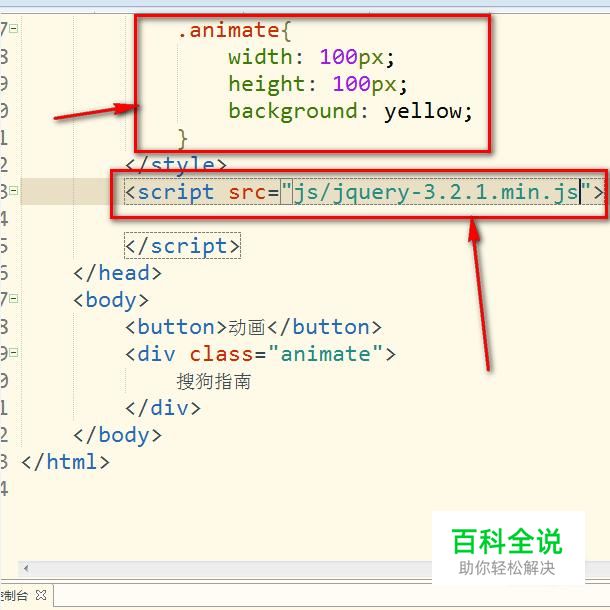This screenshot has height=610, width=610.
Task: Place cursor in '.animate{' selector text
Action: (x=234, y=31)
